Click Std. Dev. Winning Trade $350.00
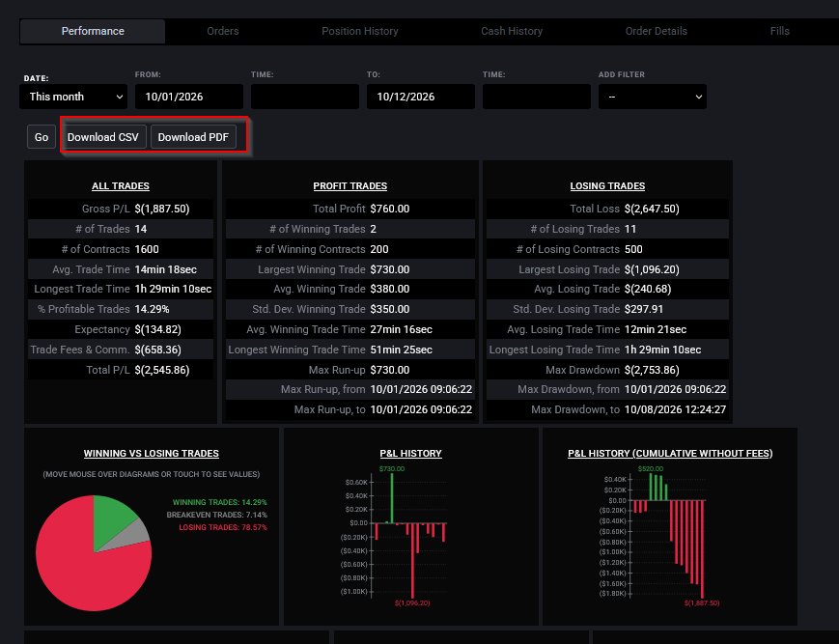 pos(389,309)
